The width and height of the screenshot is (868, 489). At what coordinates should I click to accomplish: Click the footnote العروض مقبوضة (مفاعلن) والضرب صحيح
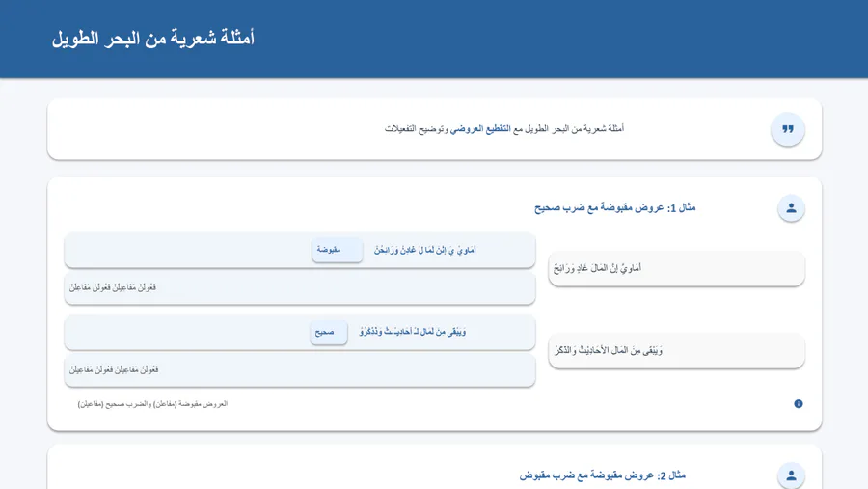(x=152, y=404)
